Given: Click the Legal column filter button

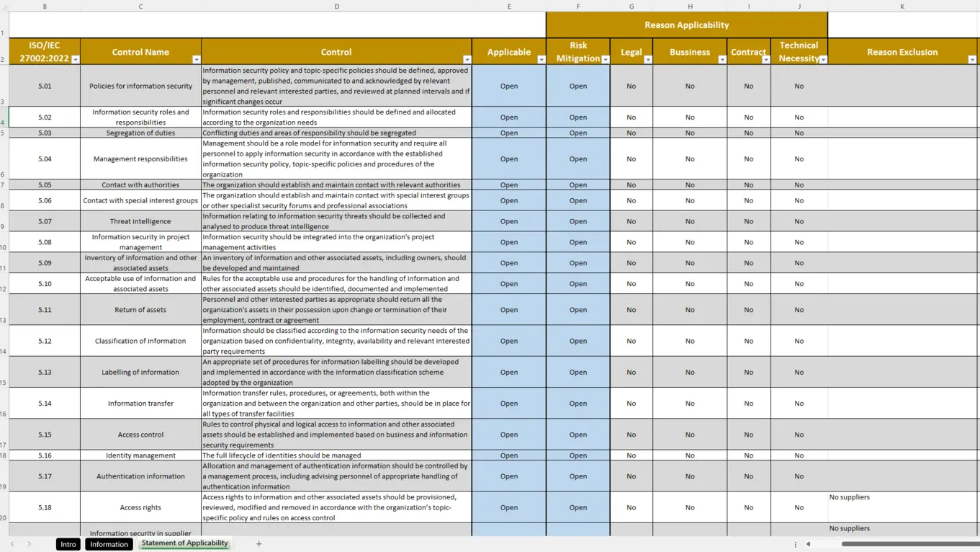Looking at the screenshot, I should pyautogui.click(x=647, y=60).
